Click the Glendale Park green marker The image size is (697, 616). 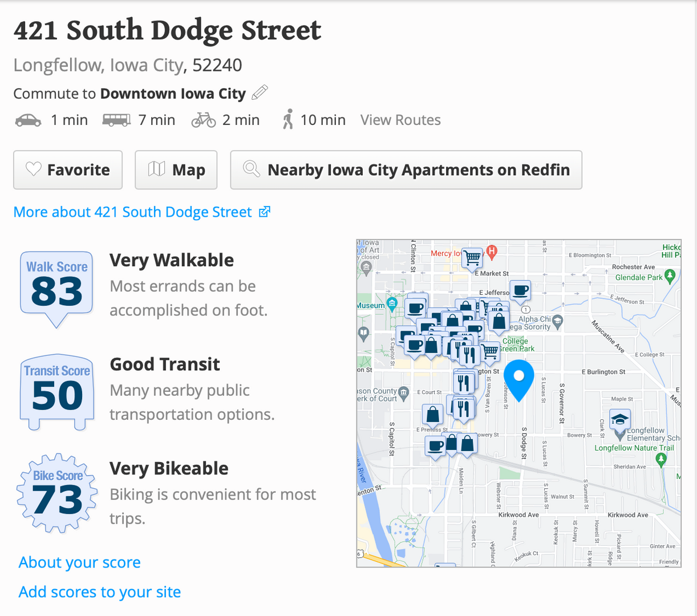(x=670, y=277)
